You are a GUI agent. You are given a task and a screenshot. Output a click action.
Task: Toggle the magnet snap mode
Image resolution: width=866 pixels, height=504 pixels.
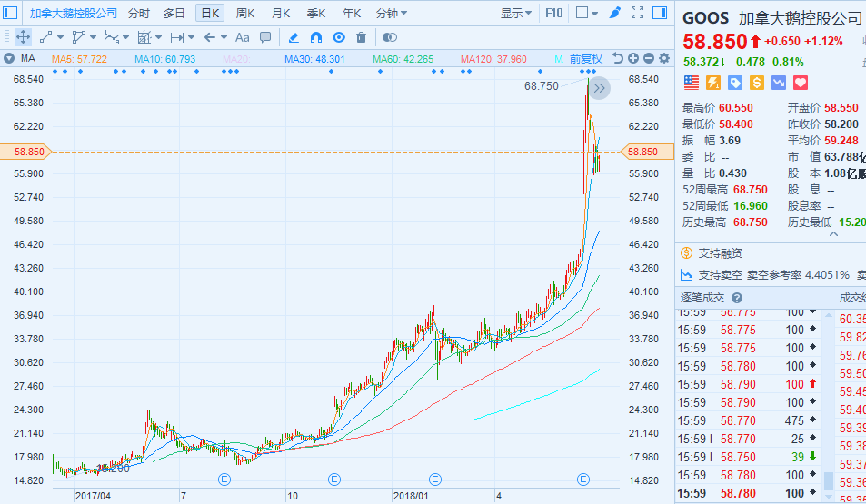(x=316, y=37)
